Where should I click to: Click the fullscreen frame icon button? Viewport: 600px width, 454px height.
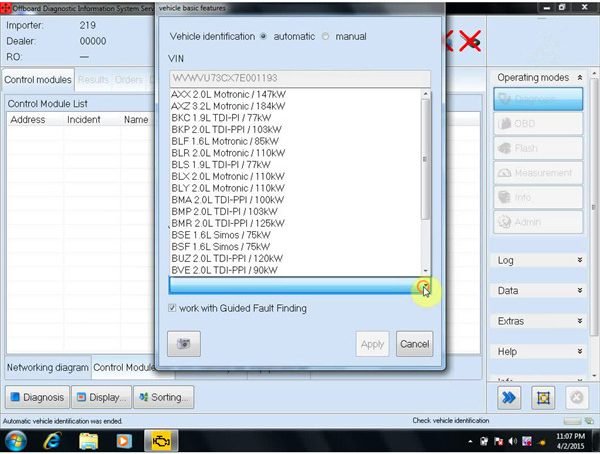[543, 398]
